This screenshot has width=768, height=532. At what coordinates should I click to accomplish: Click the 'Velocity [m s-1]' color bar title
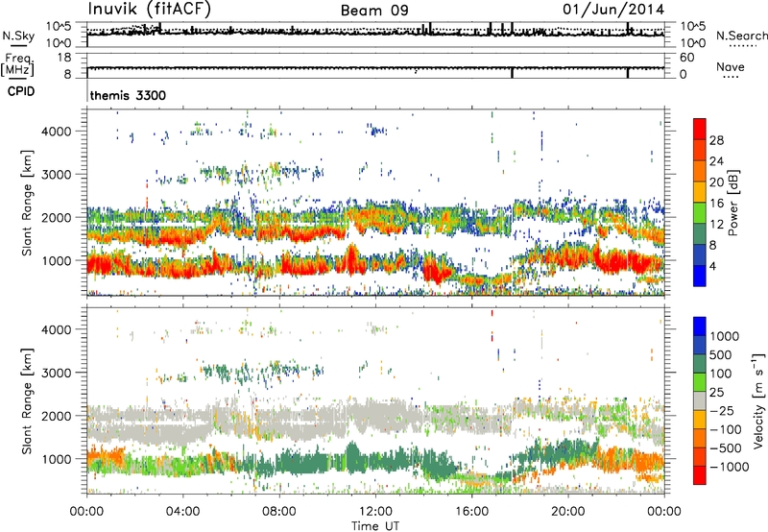point(758,400)
